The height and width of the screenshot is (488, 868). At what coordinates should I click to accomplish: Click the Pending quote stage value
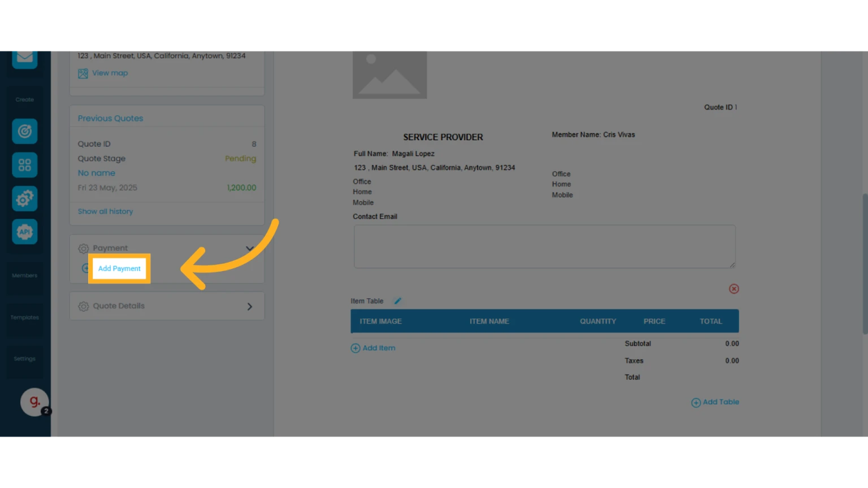point(241,159)
